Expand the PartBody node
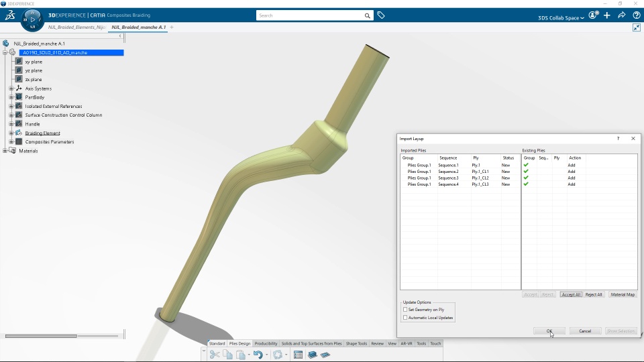The width and height of the screenshot is (644, 362). 11,97
